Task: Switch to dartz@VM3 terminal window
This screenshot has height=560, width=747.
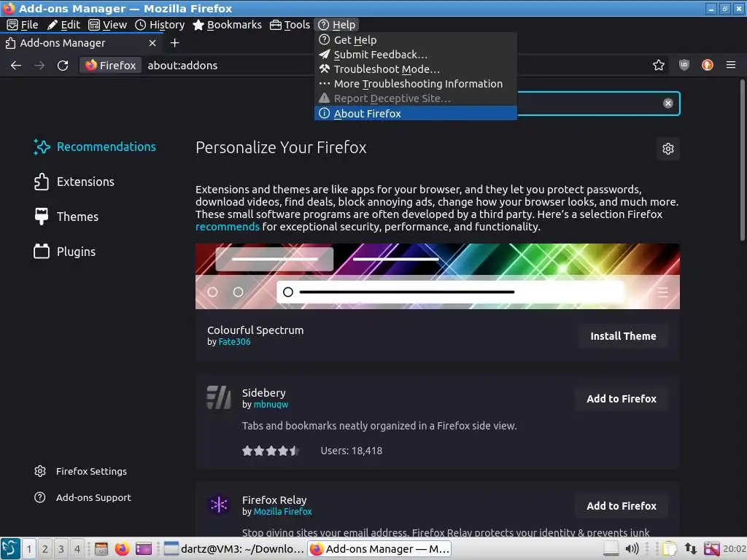Action: [234, 548]
